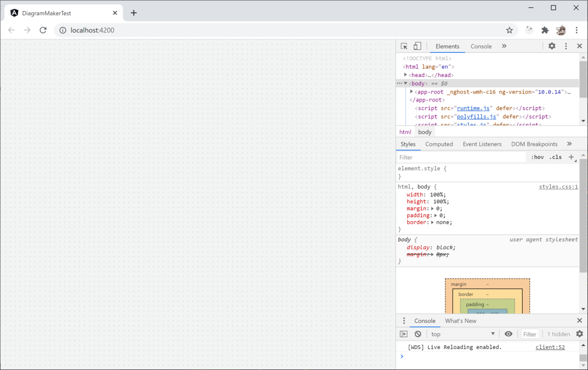Open the DevTools three-dot customize menu
Image resolution: width=588 pixels, height=370 pixels.
[566, 46]
